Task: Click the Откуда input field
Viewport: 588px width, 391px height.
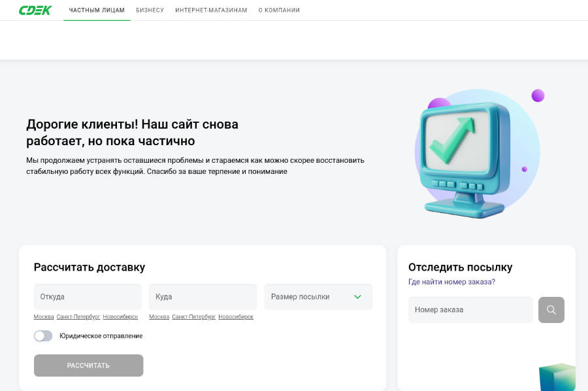Action: point(88,296)
